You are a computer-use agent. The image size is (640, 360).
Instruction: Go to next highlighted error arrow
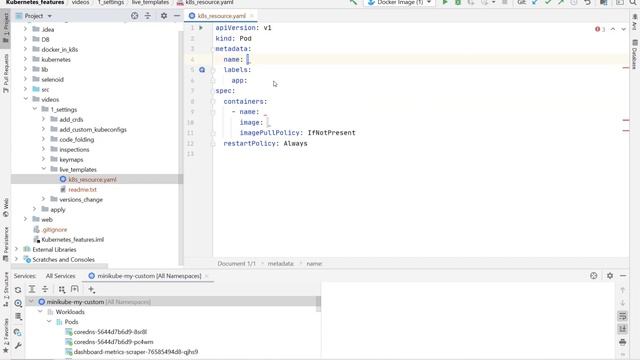click(623, 29)
